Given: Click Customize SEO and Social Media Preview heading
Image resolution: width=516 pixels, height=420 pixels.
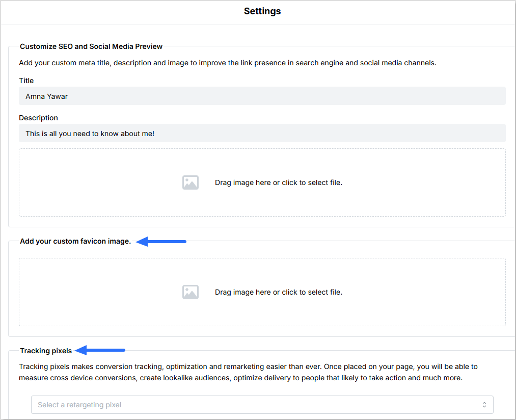Looking at the screenshot, I should [x=91, y=46].
